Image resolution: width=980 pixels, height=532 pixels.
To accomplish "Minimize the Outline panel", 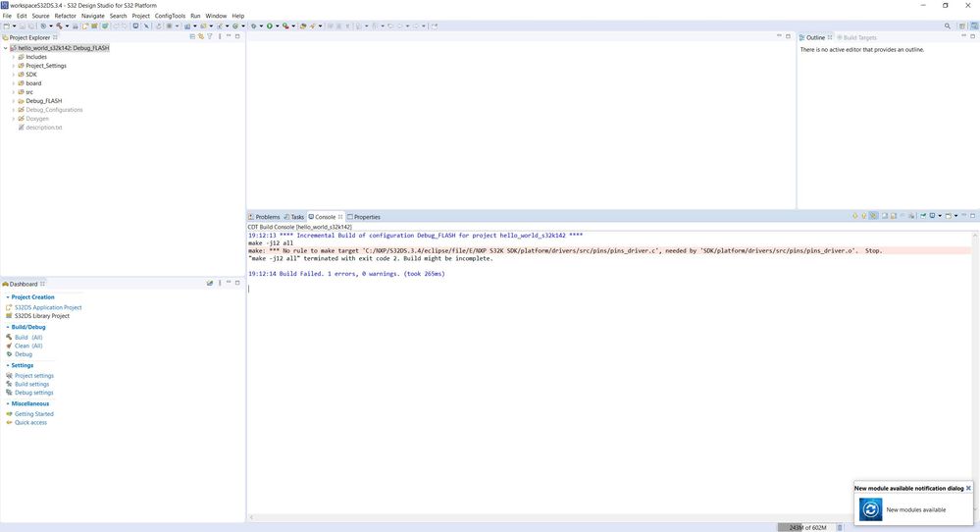I will [x=963, y=36].
